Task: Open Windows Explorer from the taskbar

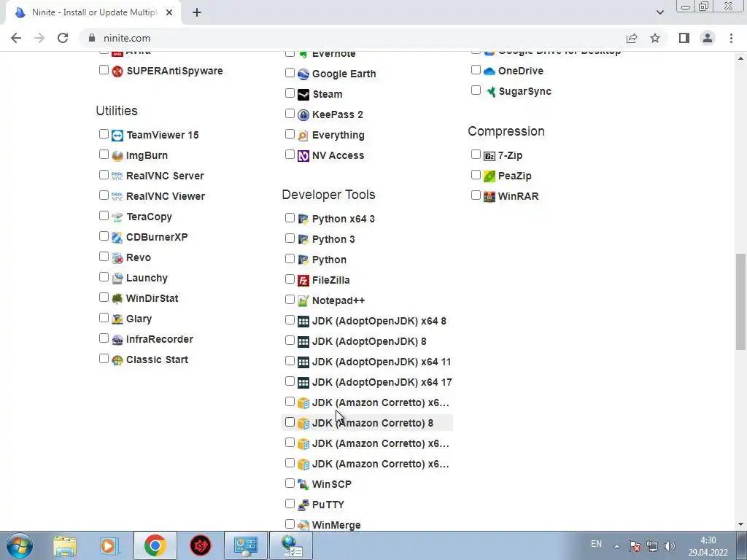Action: point(65,545)
